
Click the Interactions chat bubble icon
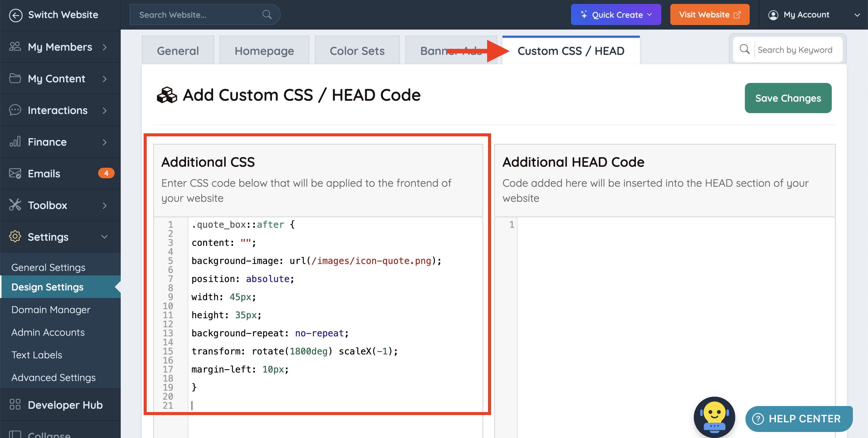point(15,110)
